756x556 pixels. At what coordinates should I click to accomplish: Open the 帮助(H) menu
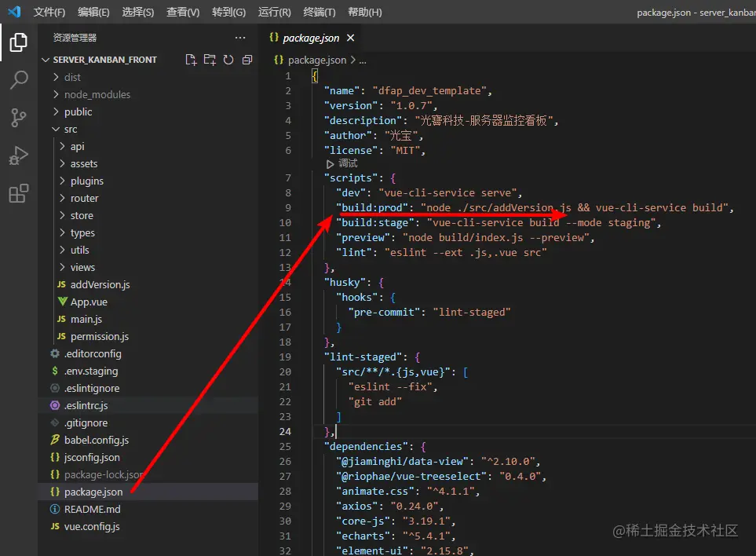(365, 12)
